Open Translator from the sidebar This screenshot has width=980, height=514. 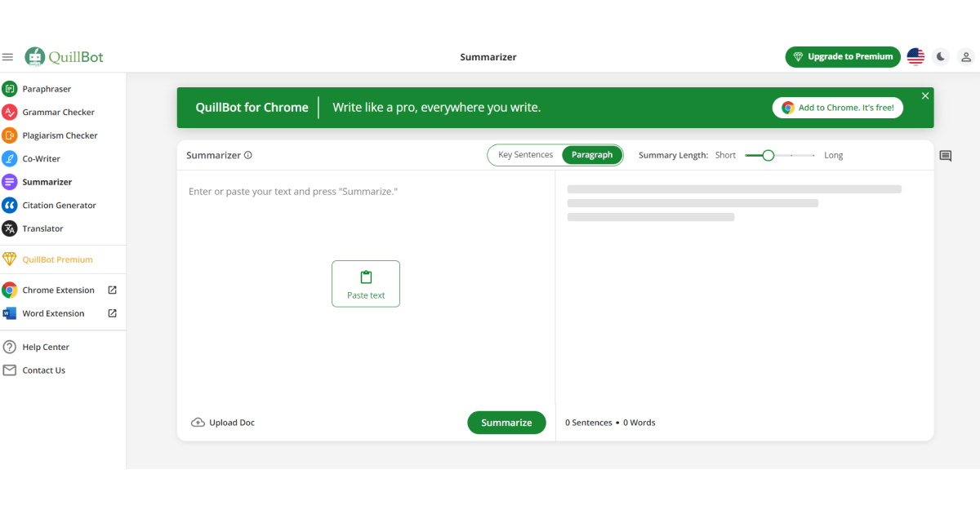click(43, 228)
